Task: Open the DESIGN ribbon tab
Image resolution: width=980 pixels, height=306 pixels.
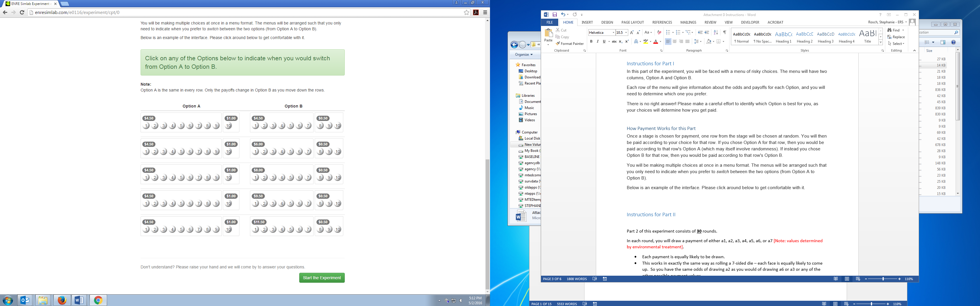Action: click(x=607, y=22)
